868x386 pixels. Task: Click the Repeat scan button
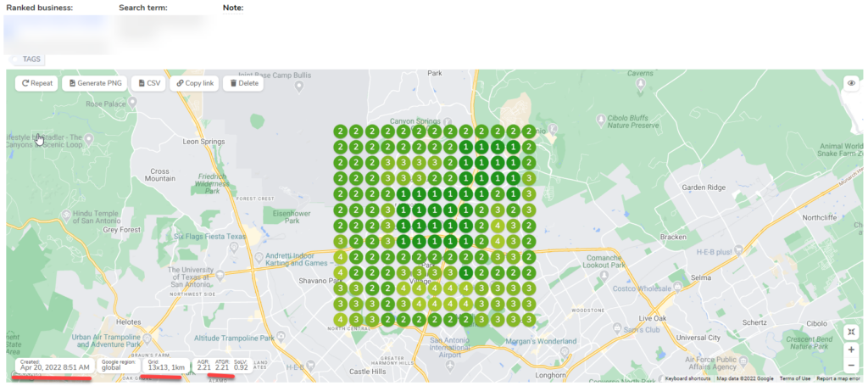tap(36, 83)
